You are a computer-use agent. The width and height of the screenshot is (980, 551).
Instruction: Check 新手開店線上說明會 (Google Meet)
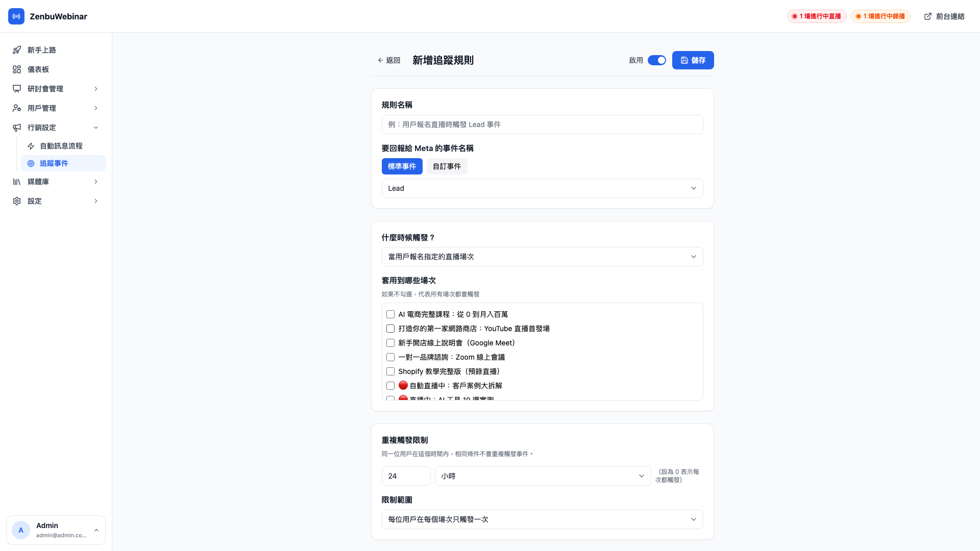click(390, 343)
